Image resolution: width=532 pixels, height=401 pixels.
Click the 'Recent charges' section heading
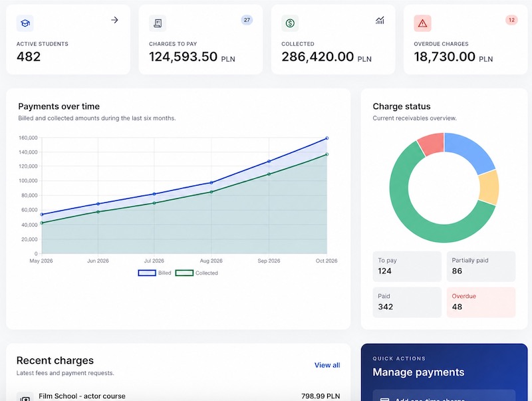(x=55, y=360)
